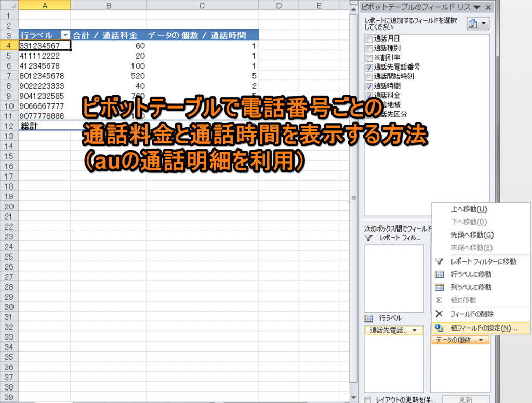Viewport: 532px width, 403px height.
Task: Select レポート フィルターに移動 menu item
Action: click(x=481, y=261)
